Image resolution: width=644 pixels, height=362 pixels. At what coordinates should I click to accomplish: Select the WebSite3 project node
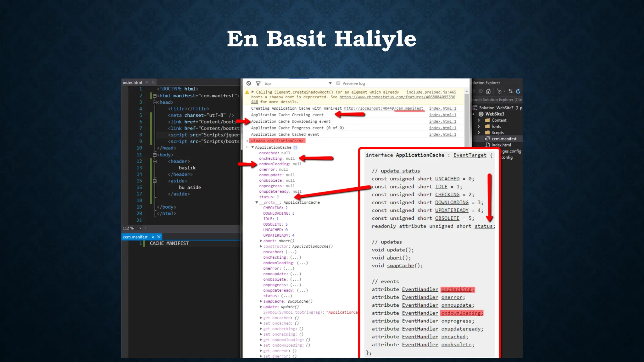495,114
